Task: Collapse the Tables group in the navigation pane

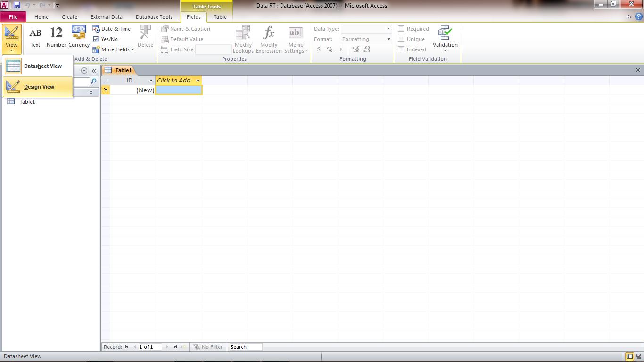Action: coord(91,93)
